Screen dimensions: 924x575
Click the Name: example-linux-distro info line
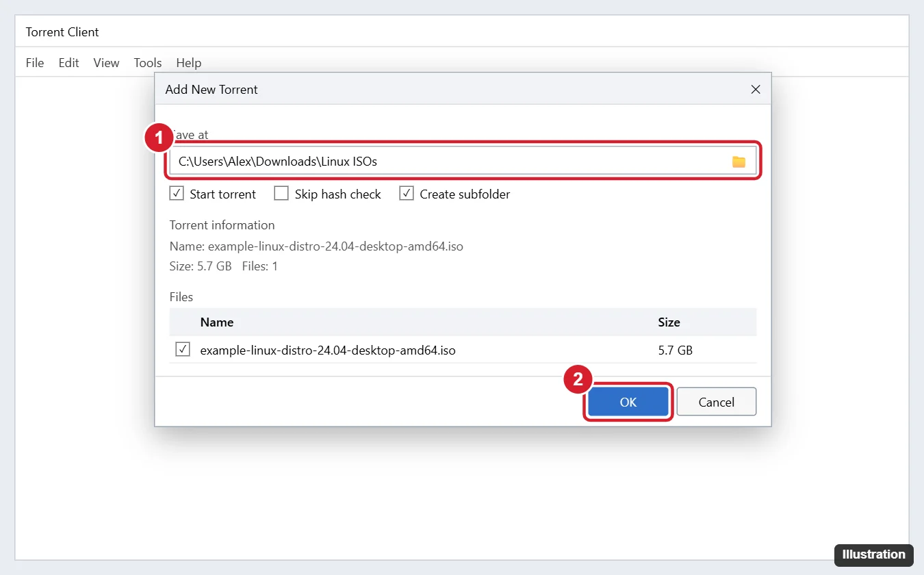click(x=316, y=246)
